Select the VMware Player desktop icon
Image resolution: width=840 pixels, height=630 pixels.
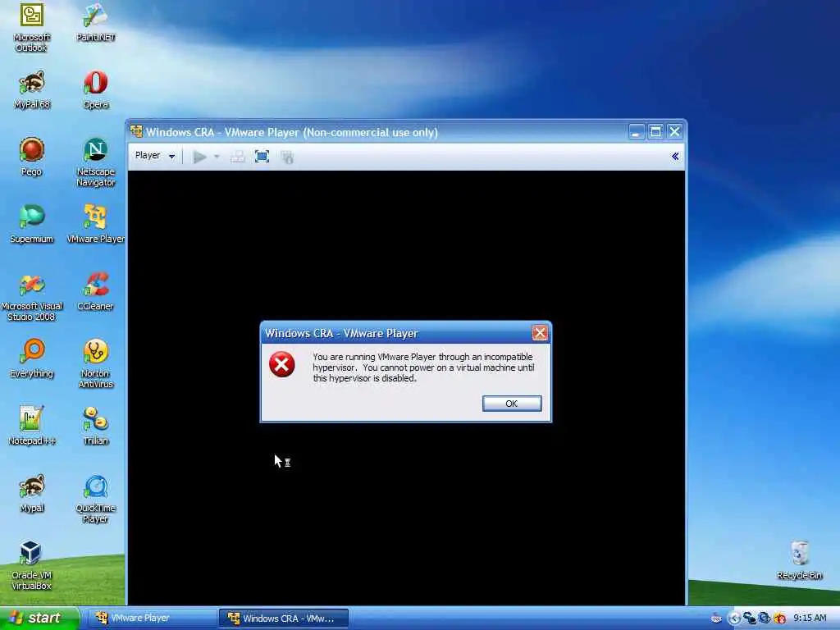pyautogui.click(x=95, y=224)
